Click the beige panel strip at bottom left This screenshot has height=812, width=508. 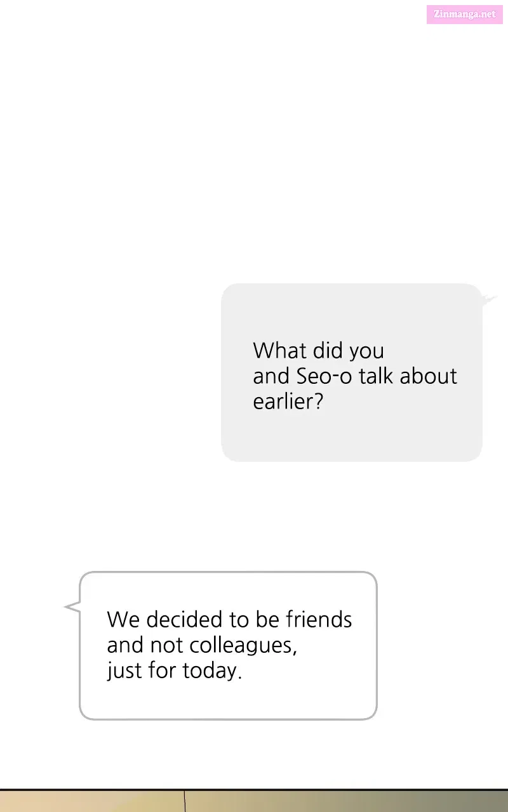pos(92,801)
